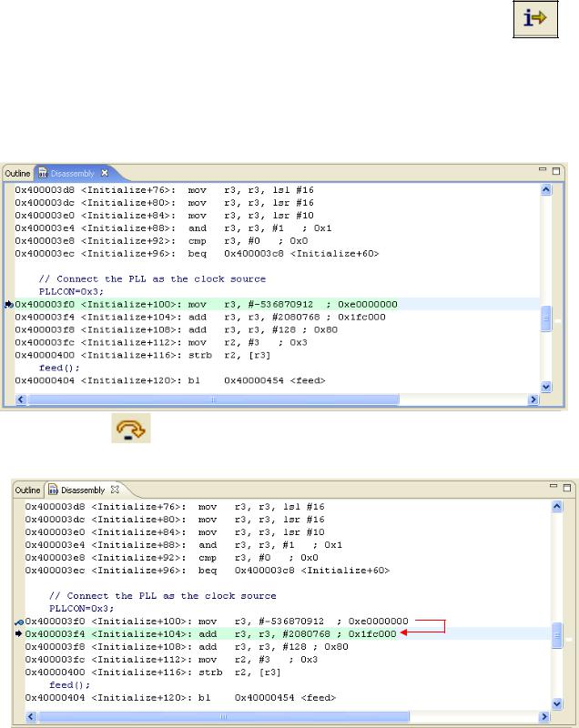This screenshot has height=728, width=579.
Task: Click line 0x400003e8 cmp in upper panel
Action: point(161,241)
